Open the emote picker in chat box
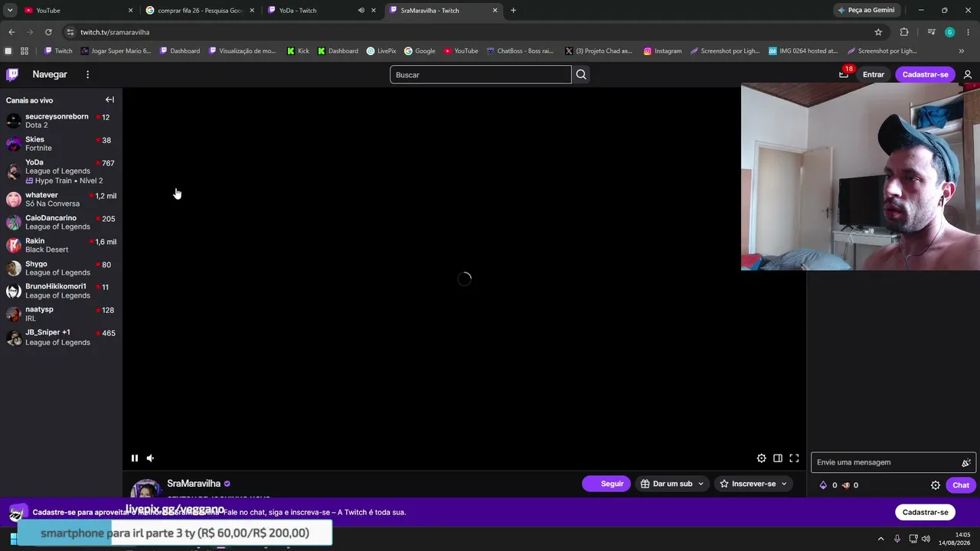The image size is (980, 551). [x=966, y=462]
